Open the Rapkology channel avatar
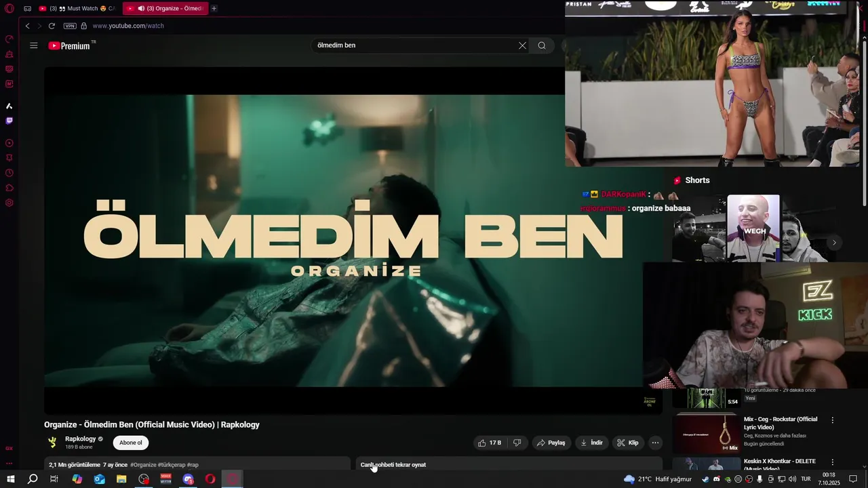The height and width of the screenshot is (488, 868). pyautogui.click(x=53, y=443)
